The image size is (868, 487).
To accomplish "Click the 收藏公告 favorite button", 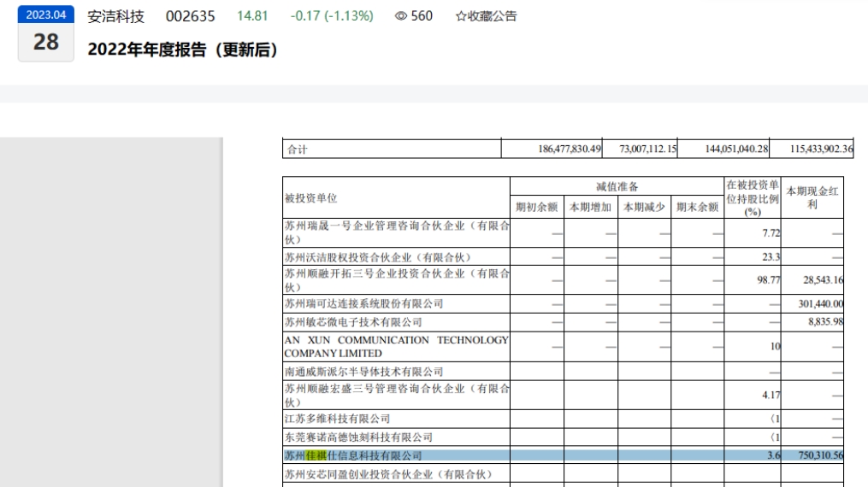I will 486,16.
